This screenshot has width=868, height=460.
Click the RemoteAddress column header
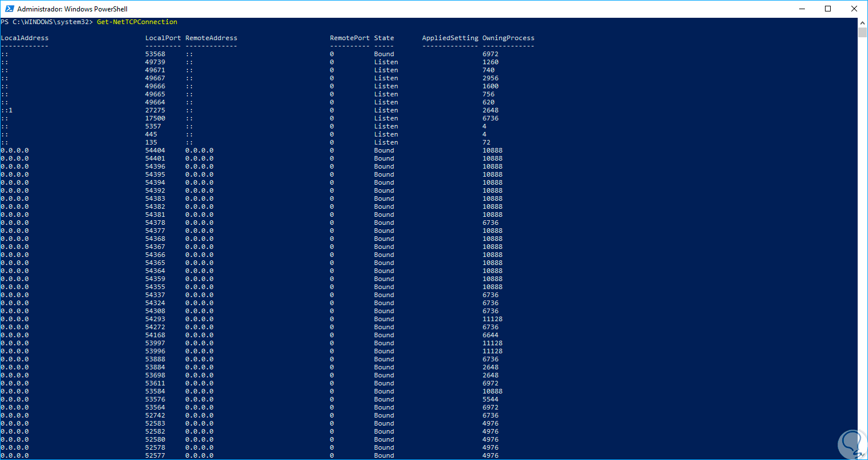(211, 38)
